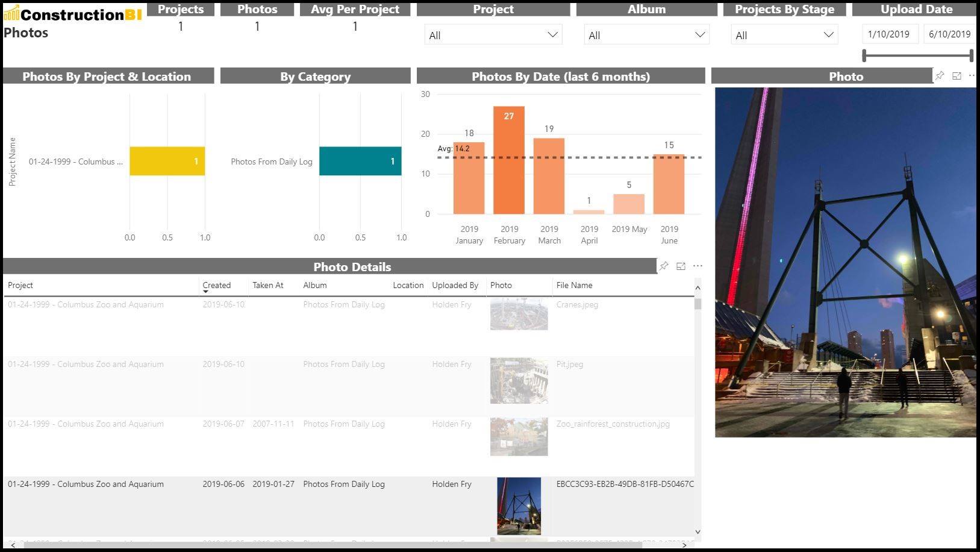Select the 2019 May bar
The image size is (980, 552).
click(x=629, y=204)
